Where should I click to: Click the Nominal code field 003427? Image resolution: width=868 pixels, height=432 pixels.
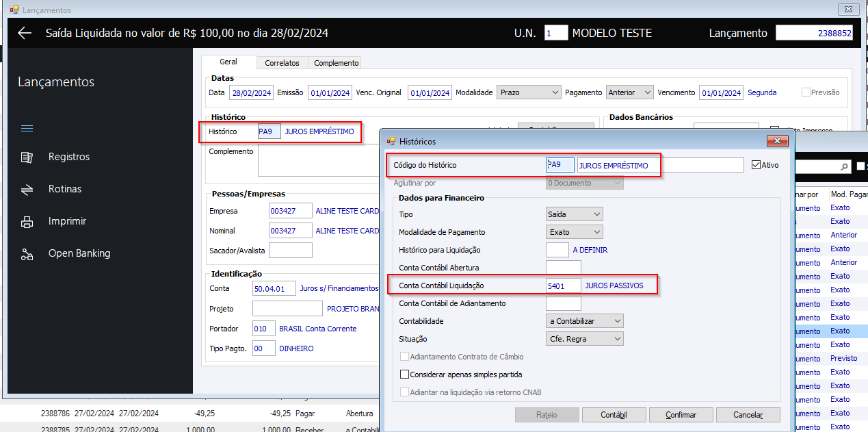[x=291, y=231]
